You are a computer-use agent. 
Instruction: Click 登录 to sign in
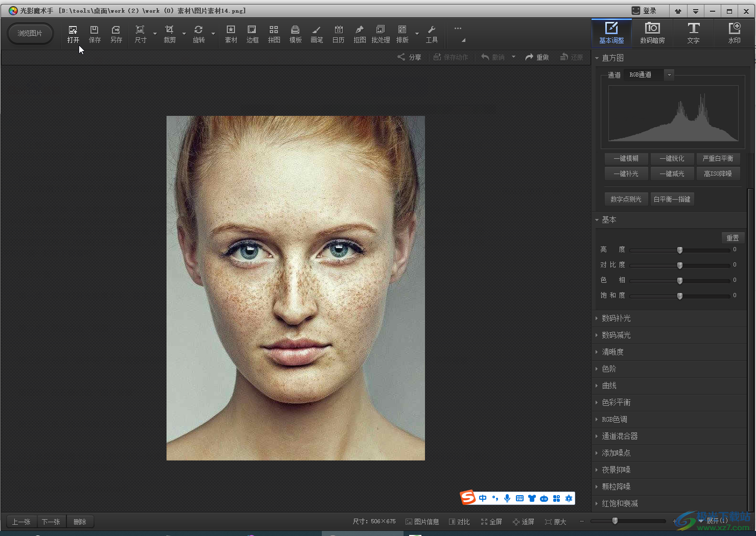click(x=645, y=11)
